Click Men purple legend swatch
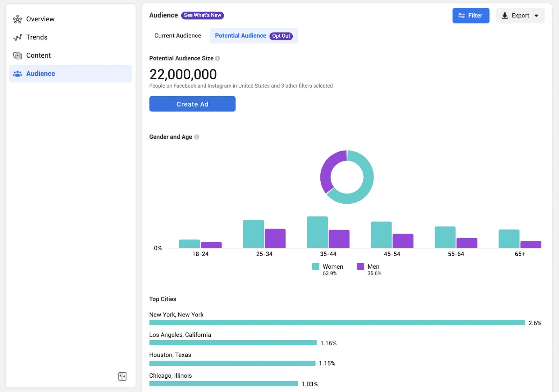Image resolution: width=559 pixels, height=392 pixels. 361,267
